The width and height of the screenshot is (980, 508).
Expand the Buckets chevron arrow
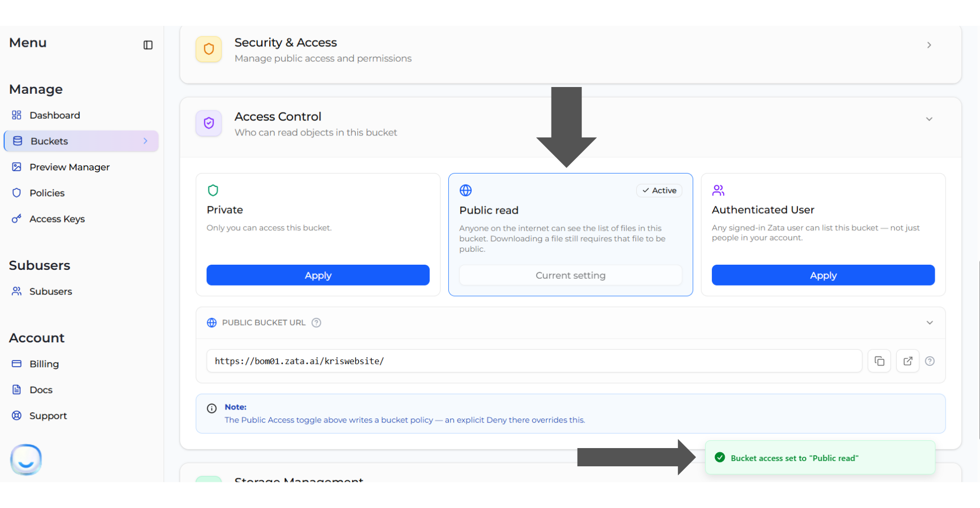[x=145, y=141]
